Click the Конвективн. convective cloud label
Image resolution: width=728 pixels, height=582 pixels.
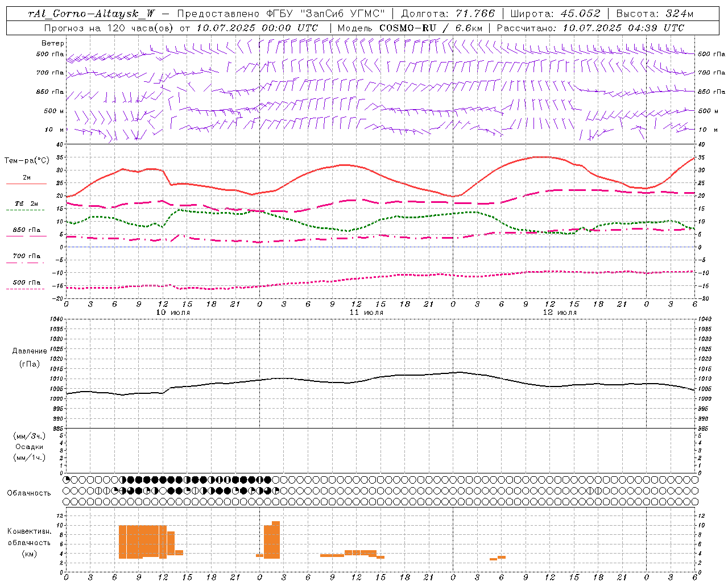coord(30,531)
